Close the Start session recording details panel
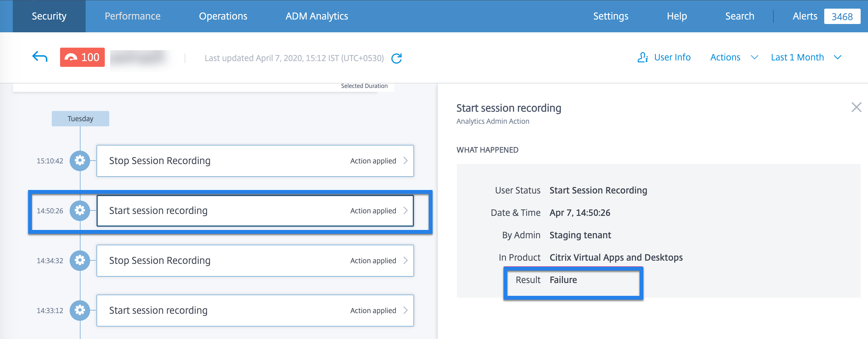 point(856,107)
